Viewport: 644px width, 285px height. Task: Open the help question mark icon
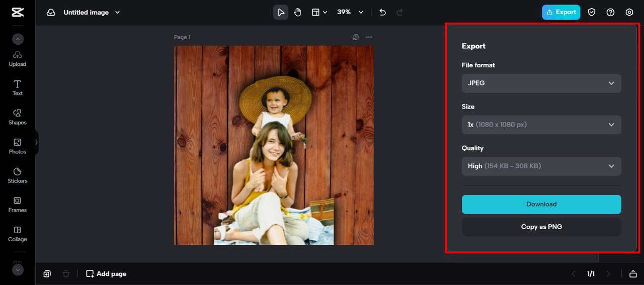(610, 13)
